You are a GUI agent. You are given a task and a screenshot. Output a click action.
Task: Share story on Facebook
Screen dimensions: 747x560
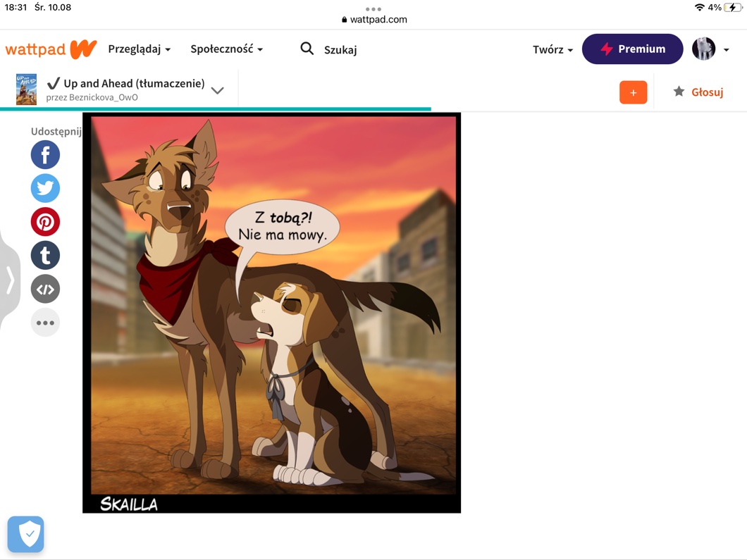point(45,155)
